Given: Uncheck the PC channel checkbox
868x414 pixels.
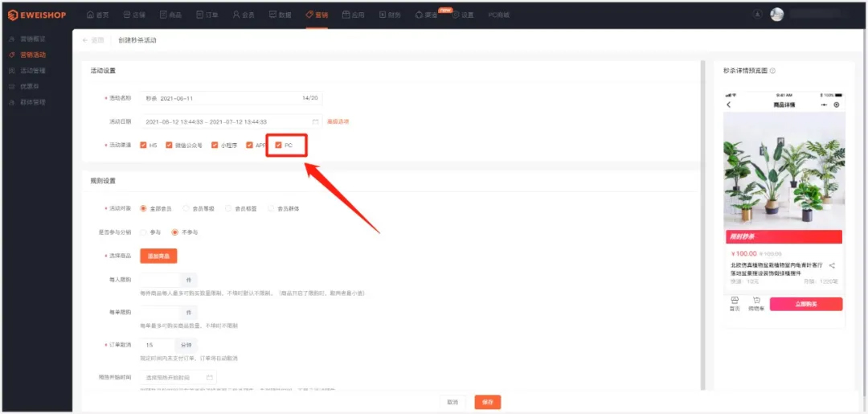Looking at the screenshot, I should pyautogui.click(x=279, y=146).
